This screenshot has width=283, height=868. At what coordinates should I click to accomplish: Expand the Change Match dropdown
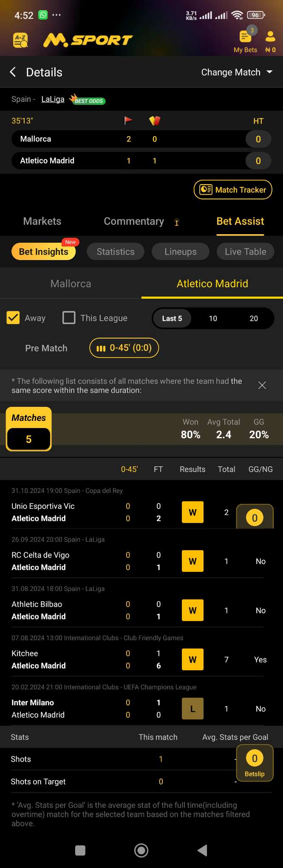click(237, 72)
